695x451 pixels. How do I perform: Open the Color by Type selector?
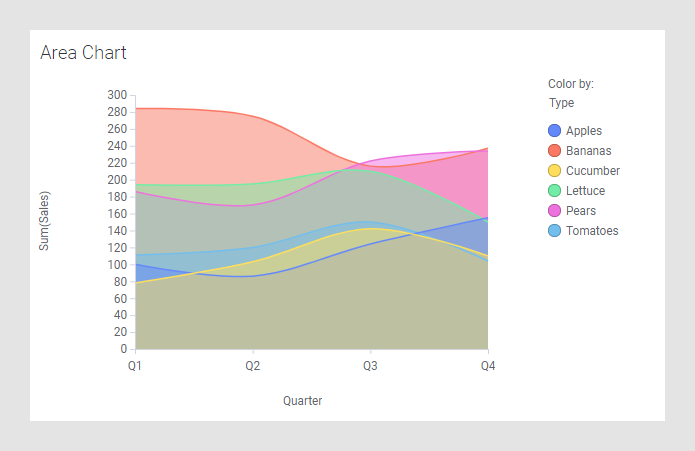tap(560, 103)
